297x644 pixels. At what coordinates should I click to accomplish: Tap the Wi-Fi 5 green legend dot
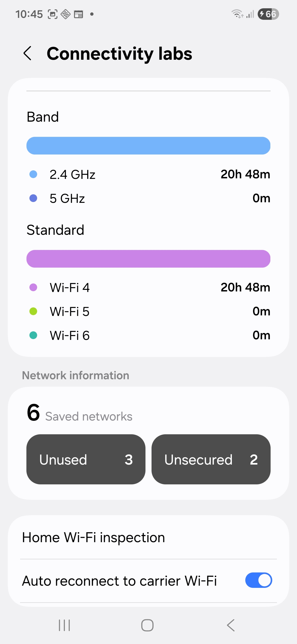(33, 311)
